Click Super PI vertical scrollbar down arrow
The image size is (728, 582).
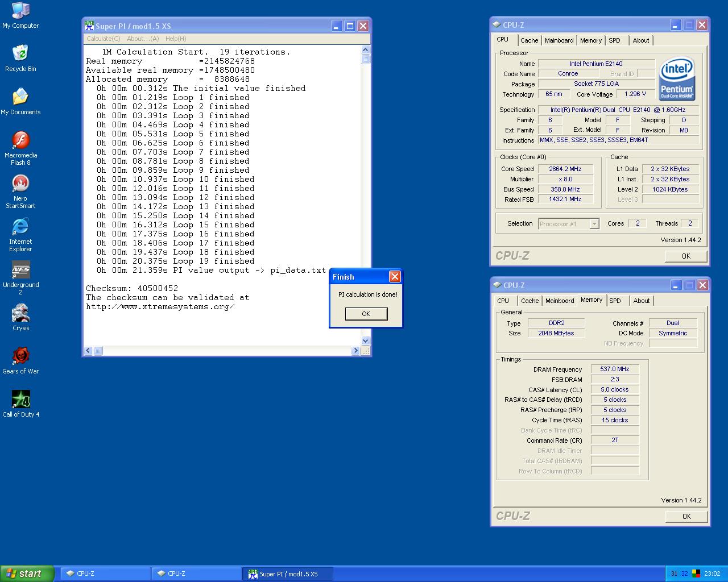[365, 340]
